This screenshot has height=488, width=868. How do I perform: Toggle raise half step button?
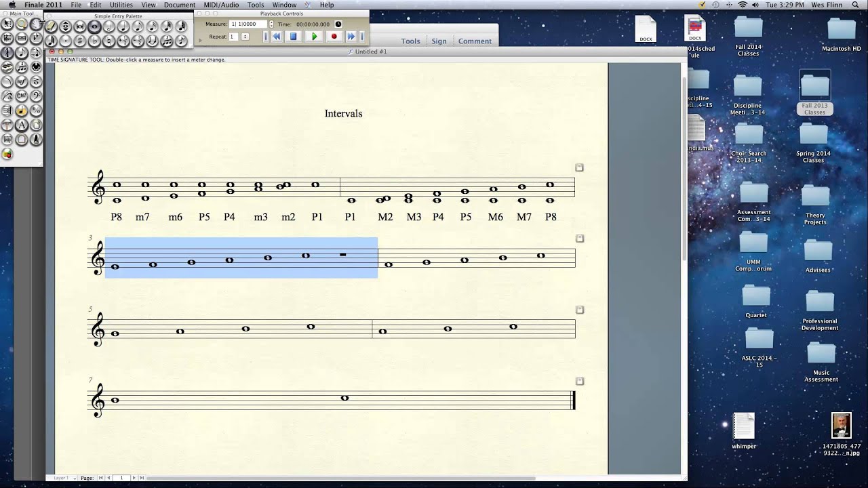(x=123, y=41)
